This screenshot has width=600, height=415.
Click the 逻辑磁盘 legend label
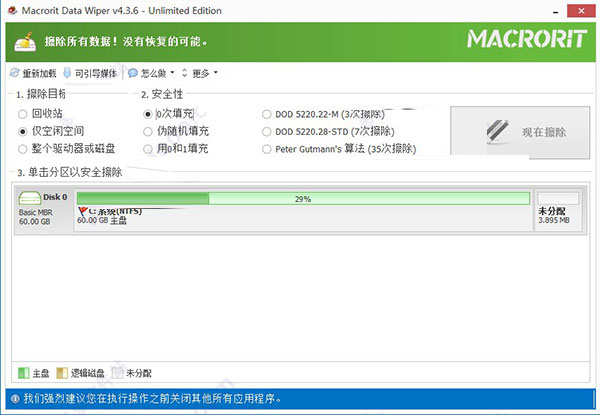[88, 373]
